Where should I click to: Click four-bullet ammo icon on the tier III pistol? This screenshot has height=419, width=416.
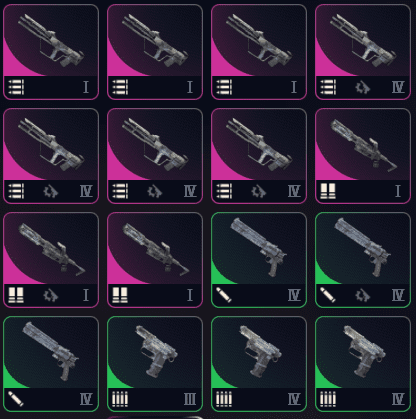120,399
